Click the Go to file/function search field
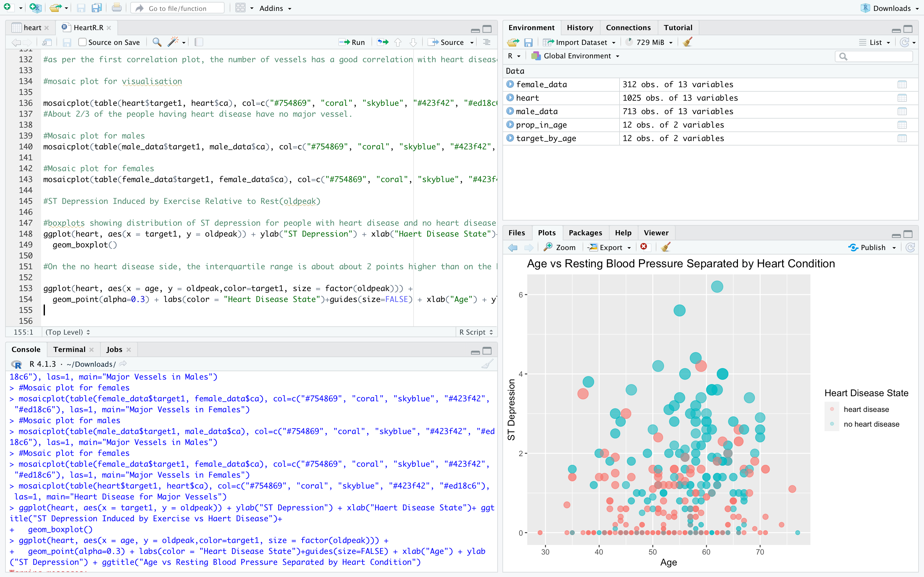This screenshot has height=577, width=924. coord(178,8)
